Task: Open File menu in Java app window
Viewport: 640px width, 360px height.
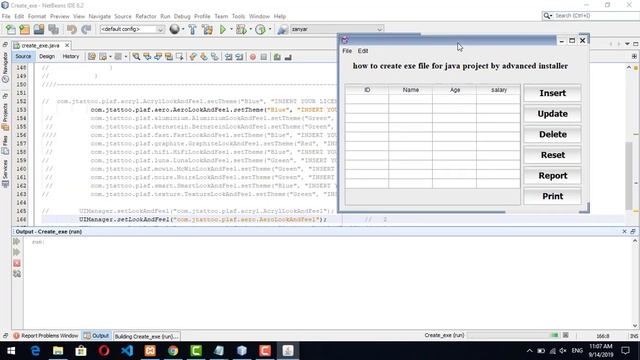Action: pos(347,51)
